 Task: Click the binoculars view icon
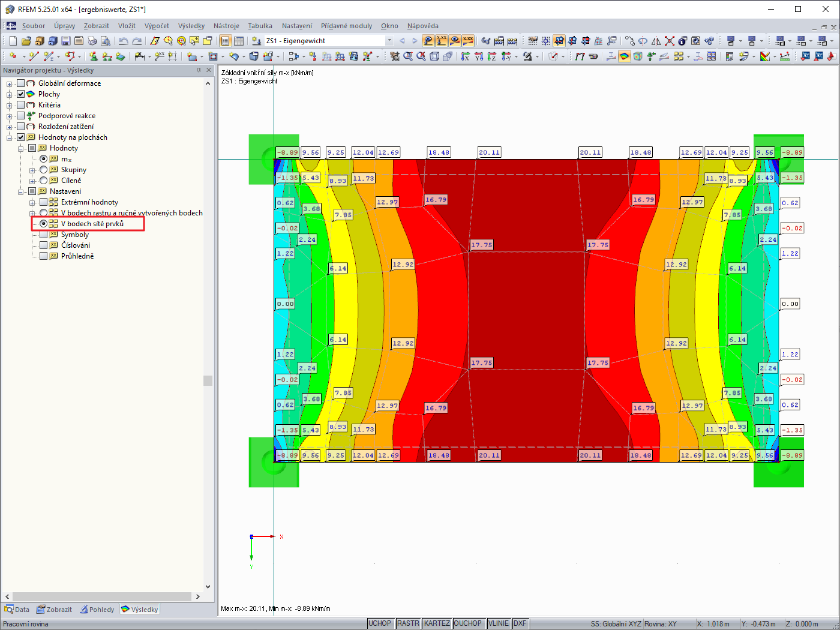[x=486, y=41]
